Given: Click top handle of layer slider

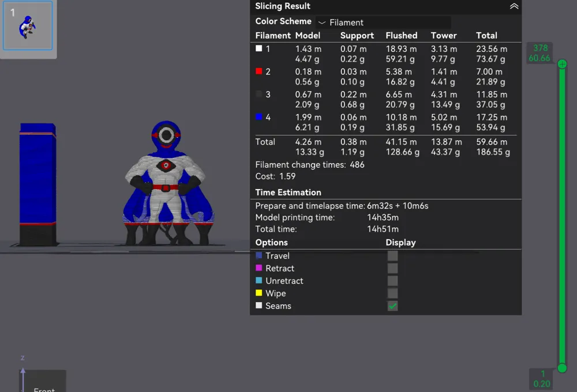Looking at the screenshot, I should click(x=562, y=64).
